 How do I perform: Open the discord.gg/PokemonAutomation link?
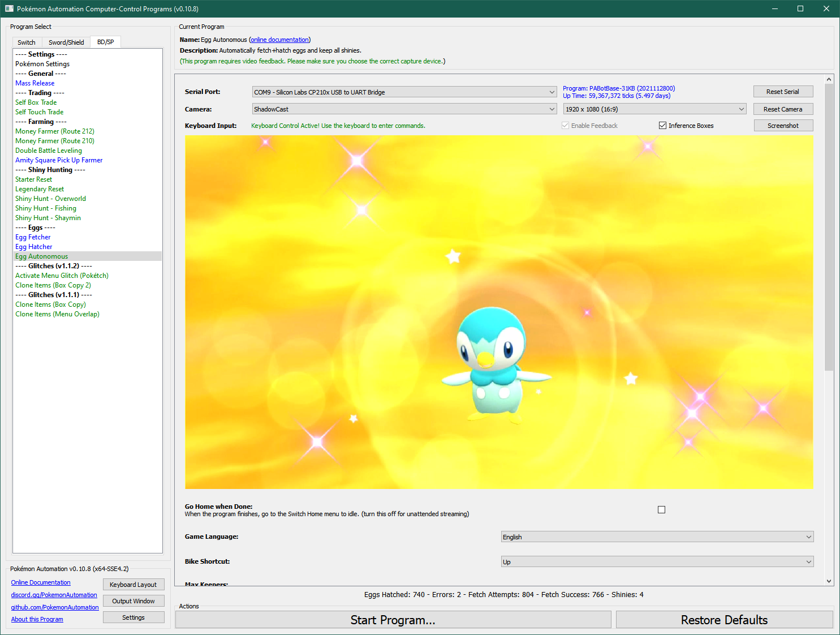(54, 595)
